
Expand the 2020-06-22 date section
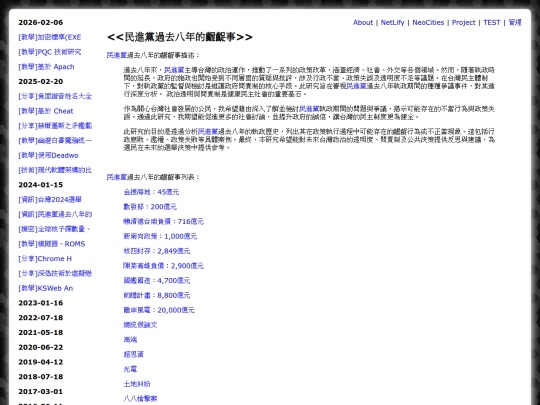click(41, 347)
